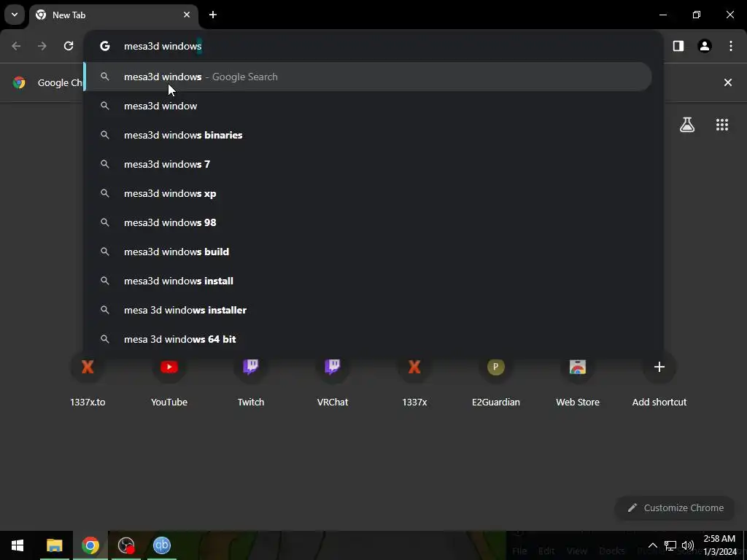Dismiss the Google Chrome info bar
Screen dimensions: 747x560
coord(728,82)
